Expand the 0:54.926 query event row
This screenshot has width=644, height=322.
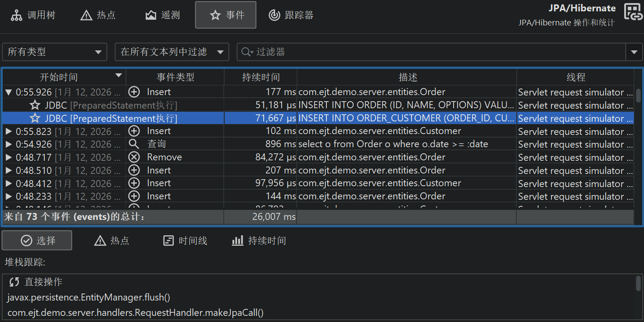[x=8, y=144]
